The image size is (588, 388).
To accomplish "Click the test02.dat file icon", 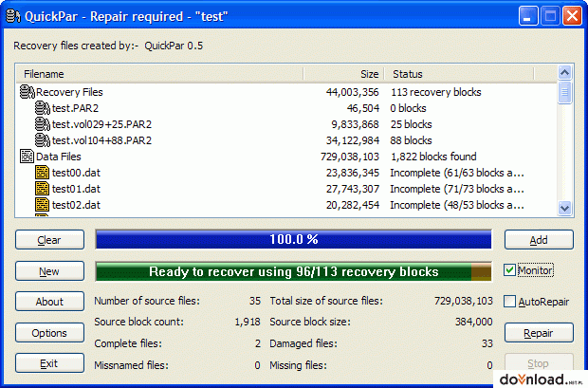I will (x=42, y=205).
